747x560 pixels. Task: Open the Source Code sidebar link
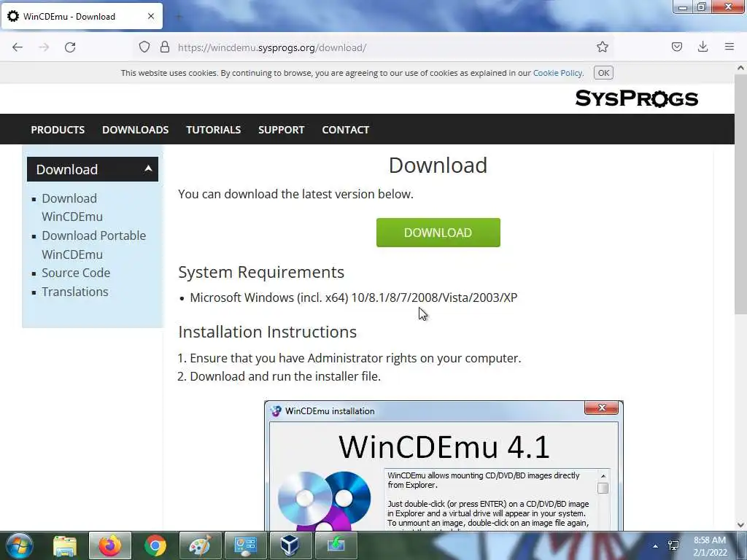(x=76, y=273)
